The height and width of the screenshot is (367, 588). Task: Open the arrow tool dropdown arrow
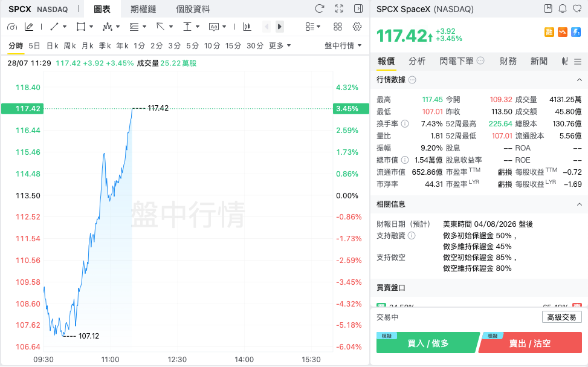[171, 27]
